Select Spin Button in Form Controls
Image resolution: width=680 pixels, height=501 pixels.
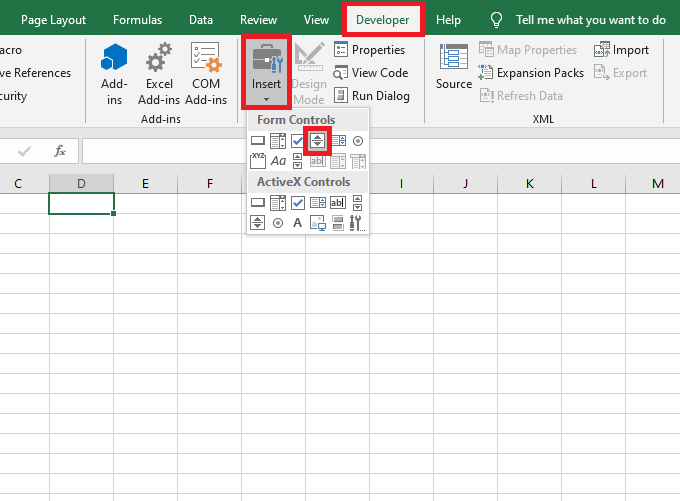(317, 141)
